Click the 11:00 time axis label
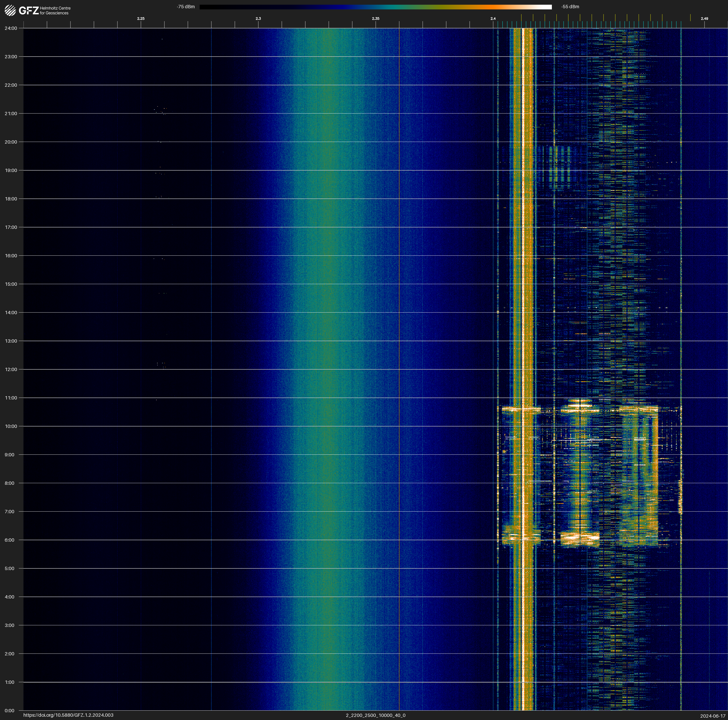This screenshot has height=720, width=728. point(11,398)
